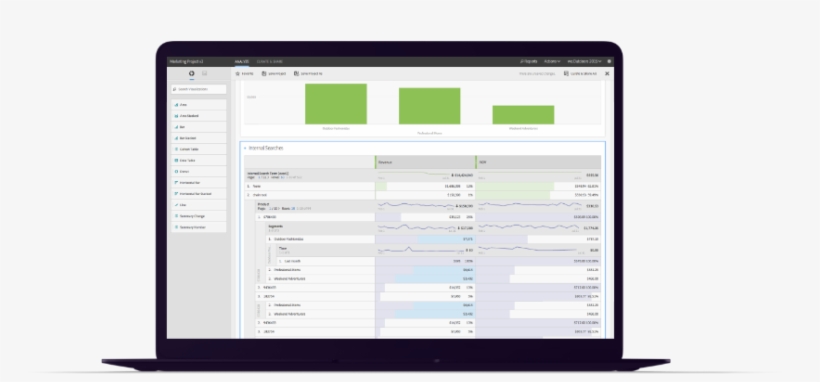Image resolution: width=820 pixels, height=382 pixels.
Task: Select the Last month row
Action: click(x=325, y=261)
